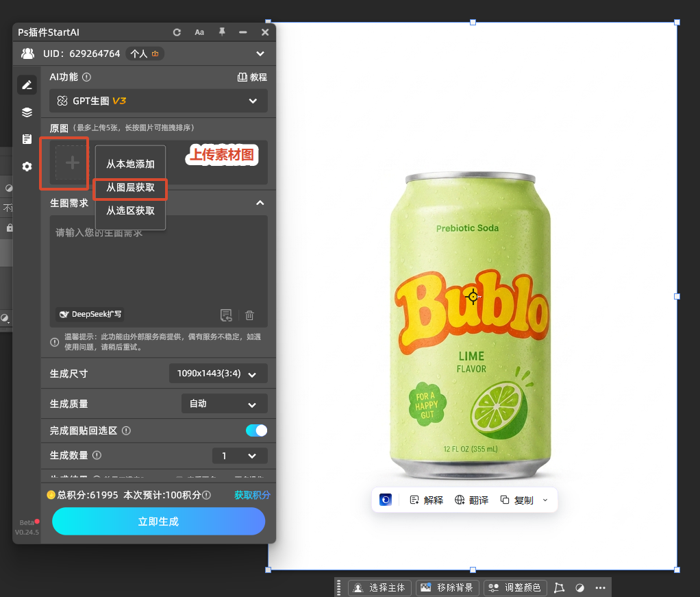The width and height of the screenshot is (700, 597).
Task: Click 复制 in the floating toolbar
Action: pos(517,500)
